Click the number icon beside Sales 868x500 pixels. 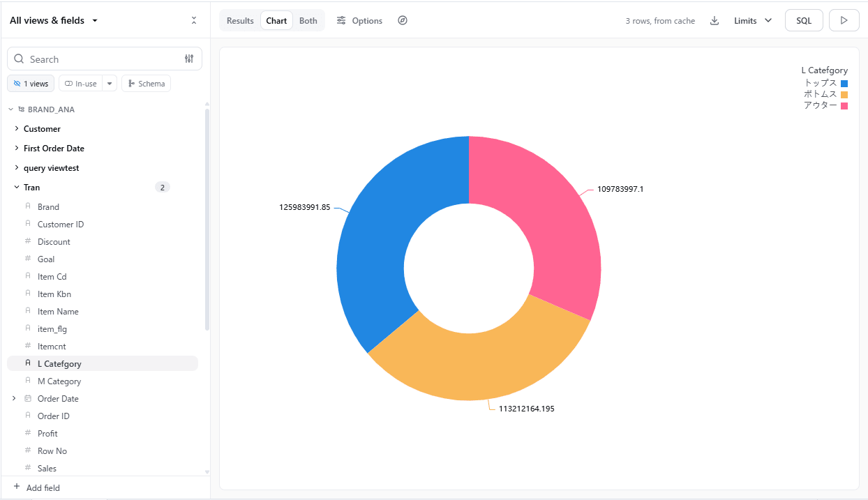click(28, 468)
